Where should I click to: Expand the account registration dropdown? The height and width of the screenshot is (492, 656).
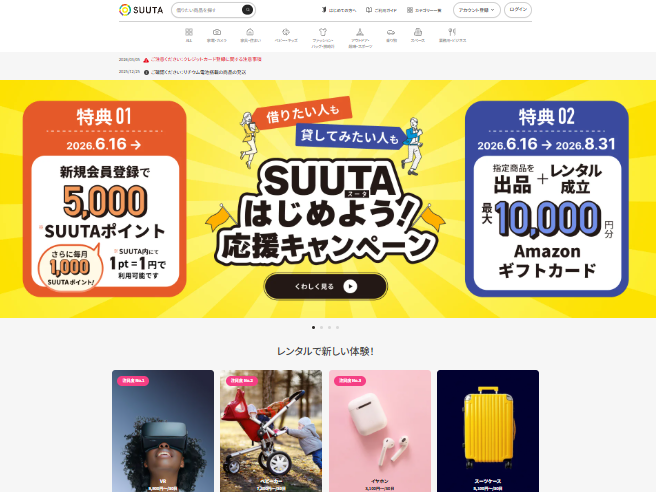click(x=477, y=10)
